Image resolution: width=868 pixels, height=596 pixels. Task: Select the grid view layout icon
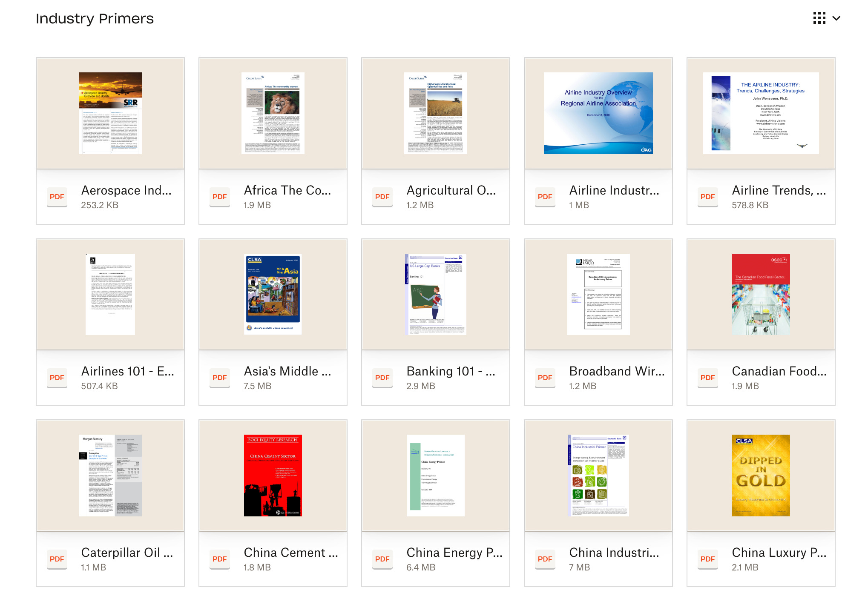point(819,18)
